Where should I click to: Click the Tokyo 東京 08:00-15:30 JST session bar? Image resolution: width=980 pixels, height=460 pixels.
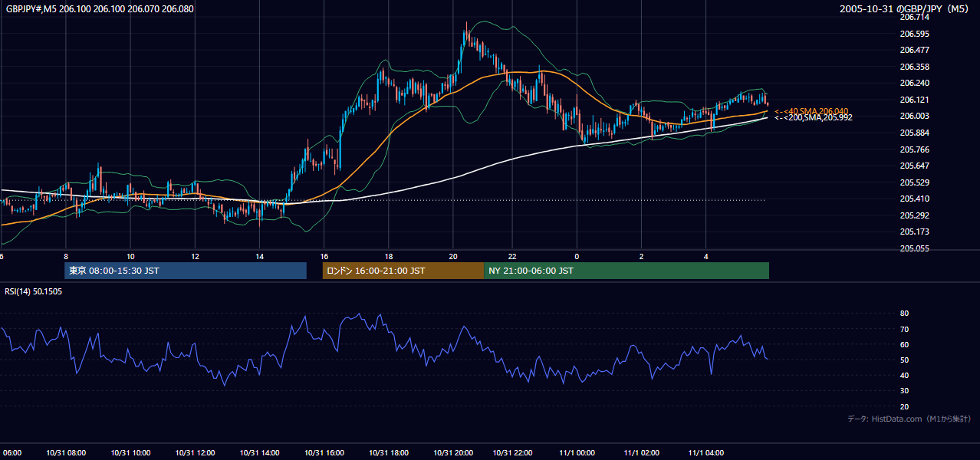tap(185, 271)
